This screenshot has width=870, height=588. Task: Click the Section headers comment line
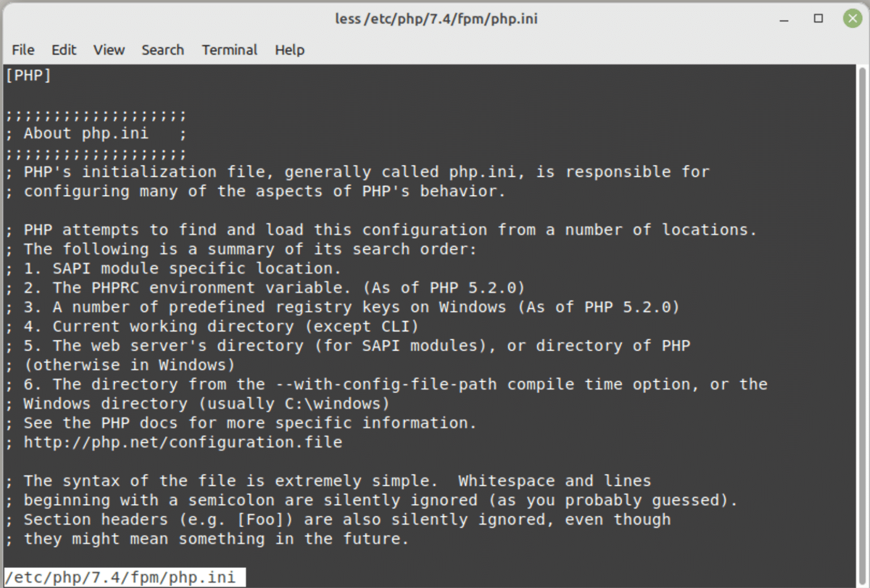pyautogui.click(x=339, y=519)
